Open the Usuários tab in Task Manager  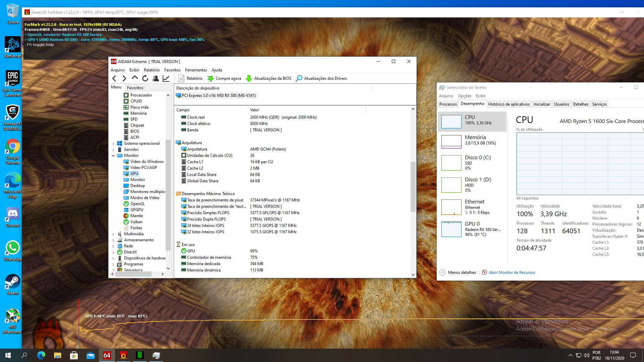pyautogui.click(x=561, y=104)
